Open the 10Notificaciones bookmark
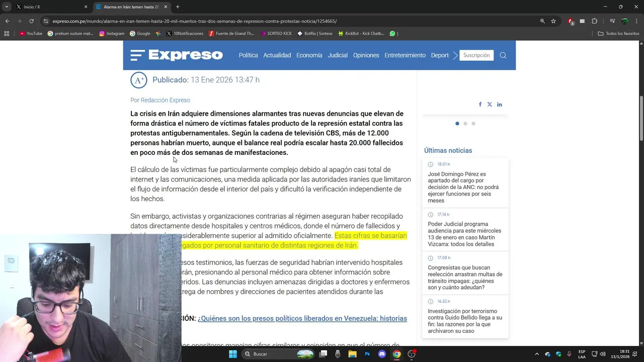644x362 pixels. pos(185,34)
